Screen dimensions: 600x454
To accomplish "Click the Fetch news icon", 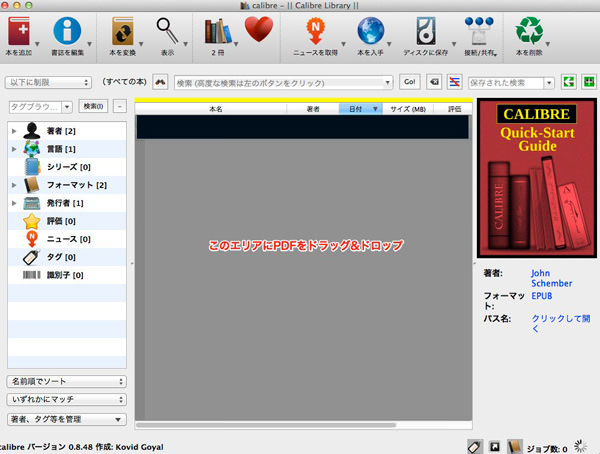I will tap(315, 31).
